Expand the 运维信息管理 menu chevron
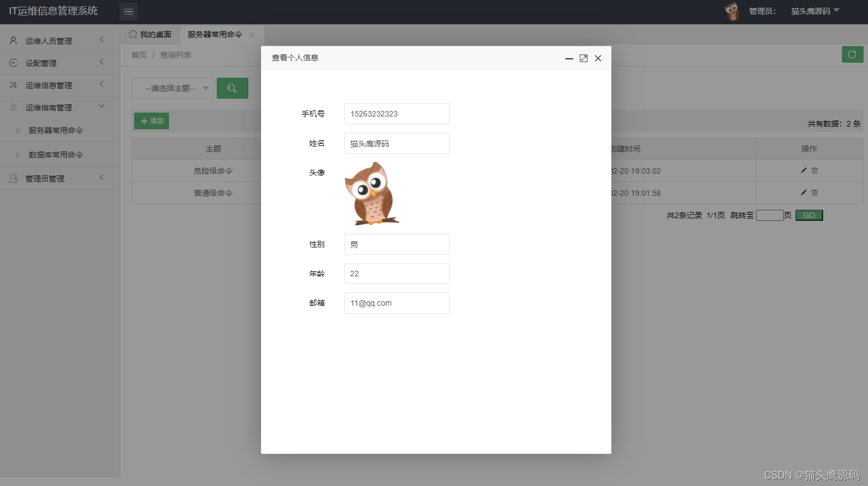Viewport: 868px width, 486px height. point(101,84)
